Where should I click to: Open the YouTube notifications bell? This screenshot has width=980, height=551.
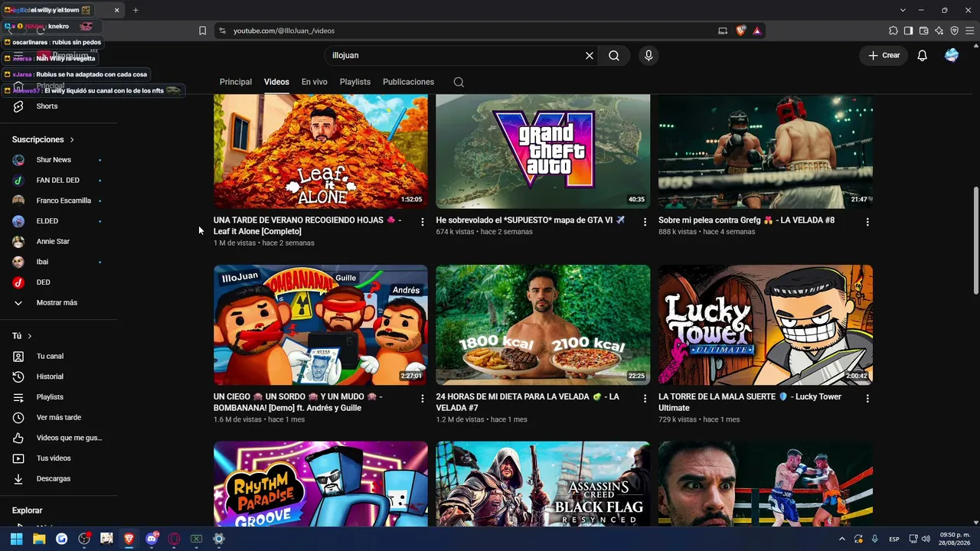[923, 56]
